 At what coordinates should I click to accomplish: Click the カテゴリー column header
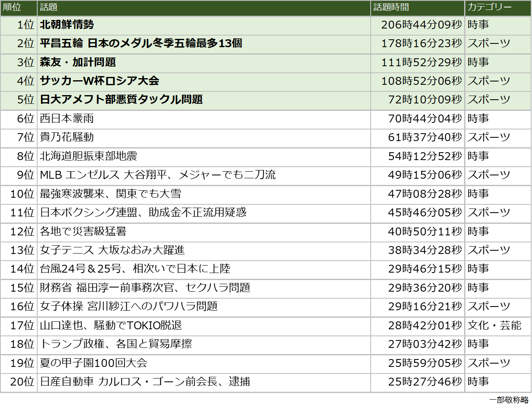coord(489,7)
